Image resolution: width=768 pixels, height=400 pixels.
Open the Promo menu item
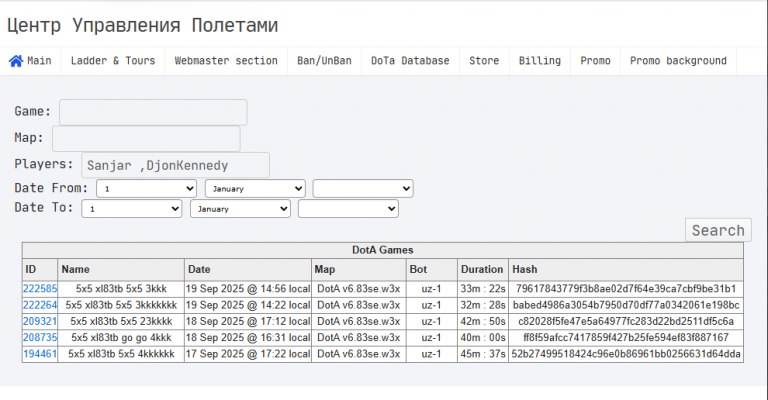[595, 61]
